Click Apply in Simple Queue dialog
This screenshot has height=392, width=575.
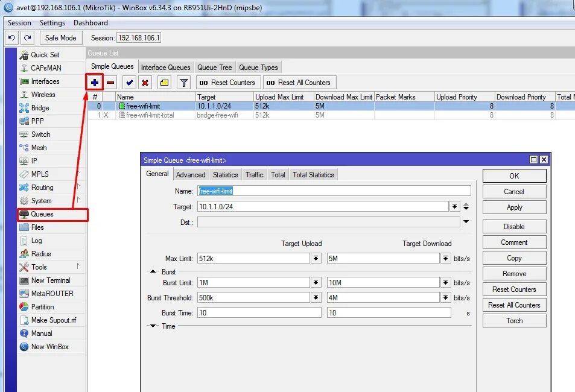point(514,207)
